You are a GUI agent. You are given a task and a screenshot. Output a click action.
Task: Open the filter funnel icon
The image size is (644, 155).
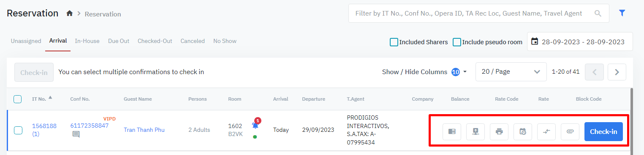[622, 13]
